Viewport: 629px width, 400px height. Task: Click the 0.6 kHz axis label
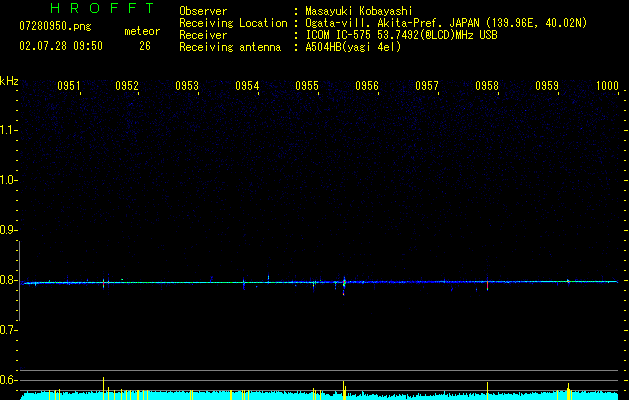(8, 380)
